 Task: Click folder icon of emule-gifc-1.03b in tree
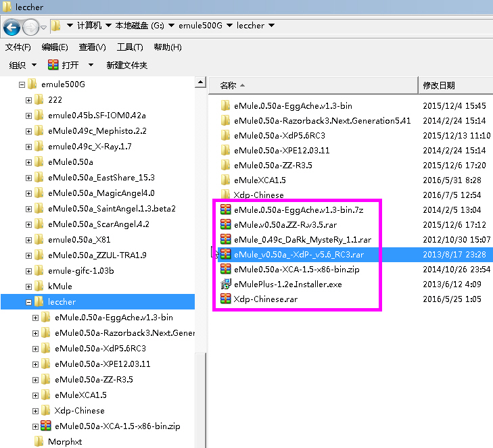tap(39, 270)
